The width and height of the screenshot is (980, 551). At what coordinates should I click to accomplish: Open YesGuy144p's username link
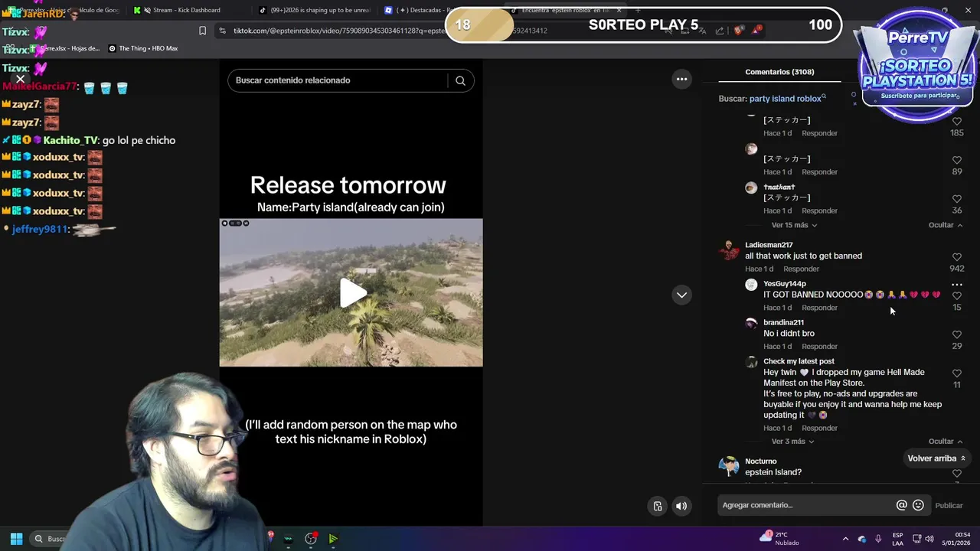(785, 284)
